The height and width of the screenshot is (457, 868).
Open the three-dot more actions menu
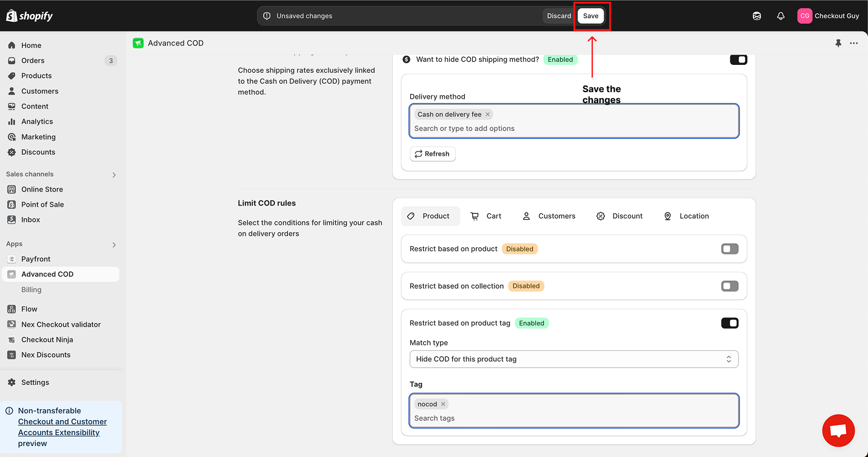pyautogui.click(x=853, y=43)
